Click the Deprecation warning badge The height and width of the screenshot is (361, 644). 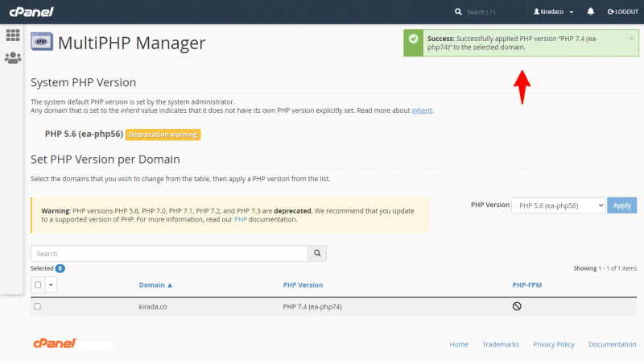point(163,135)
